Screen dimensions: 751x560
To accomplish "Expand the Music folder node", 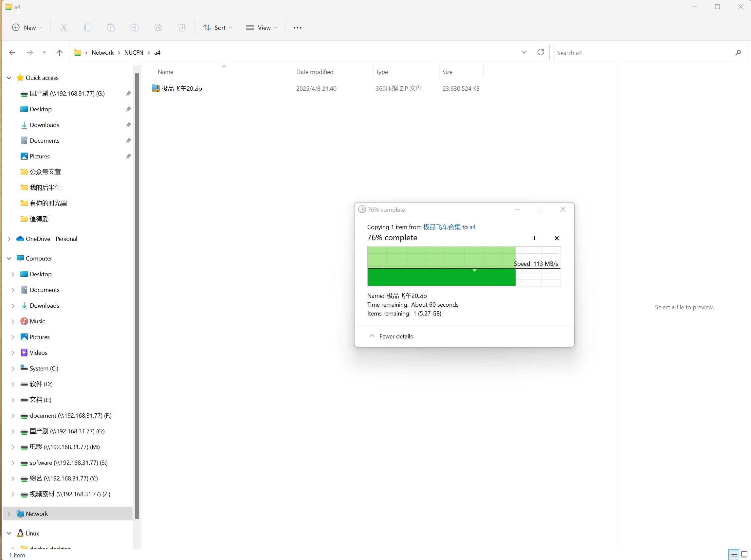I will click(x=13, y=321).
